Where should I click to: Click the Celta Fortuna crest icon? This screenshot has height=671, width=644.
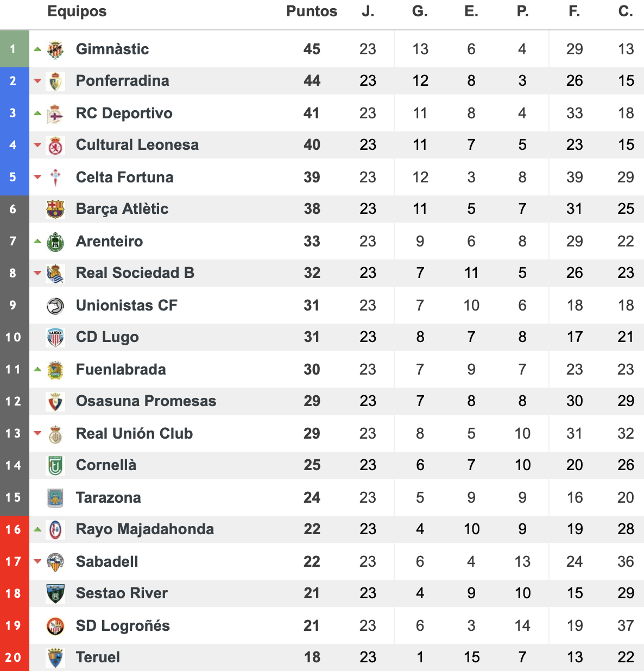tap(55, 178)
